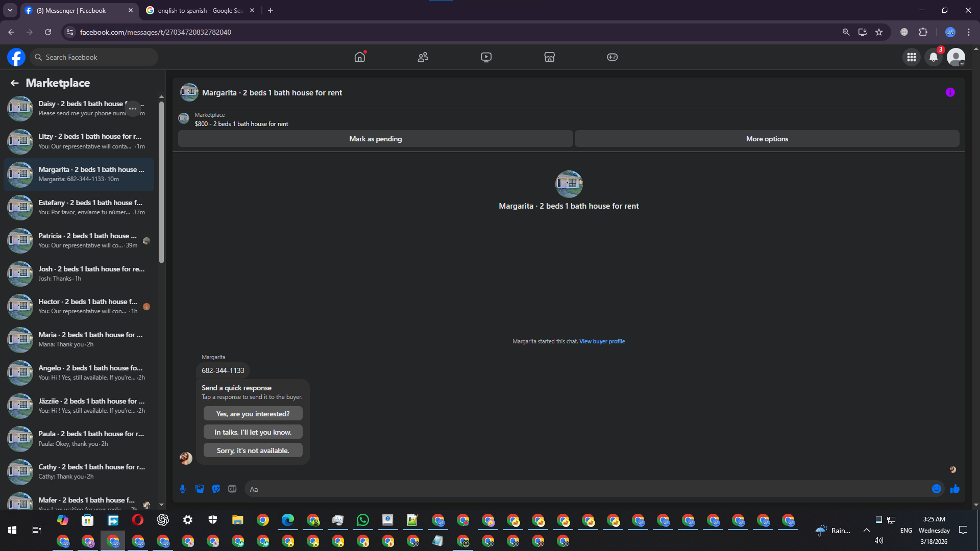
Task: Select Patricia's conversation
Action: coord(79,240)
